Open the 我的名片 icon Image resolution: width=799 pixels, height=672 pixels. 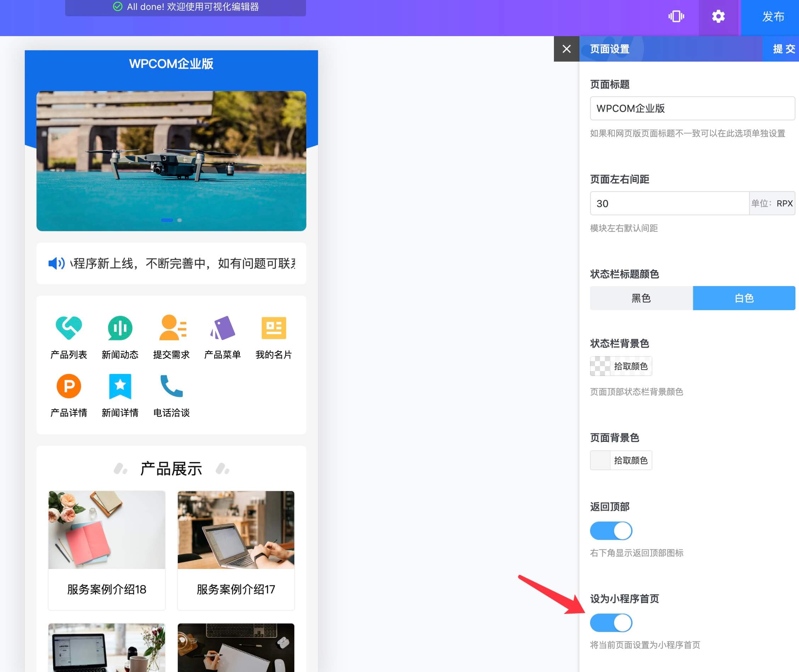click(273, 328)
